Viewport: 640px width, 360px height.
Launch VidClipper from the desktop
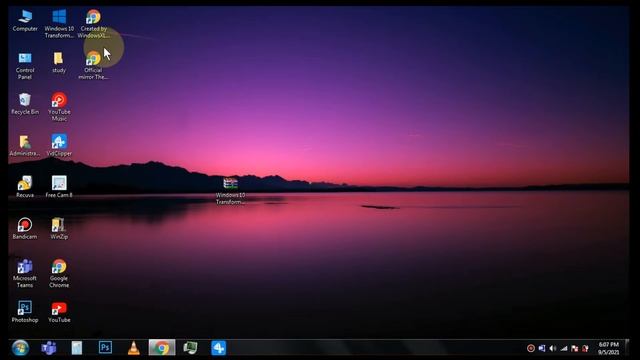point(59,146)
